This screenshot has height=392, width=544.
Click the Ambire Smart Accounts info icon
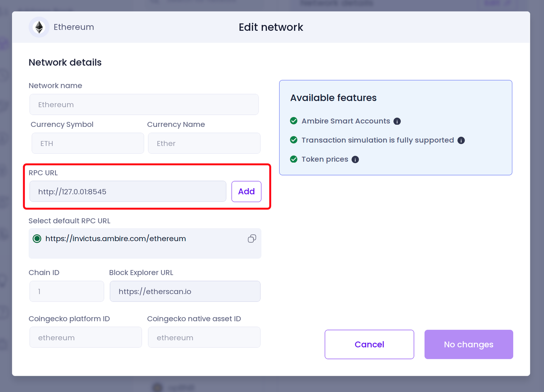tap(397, 121)
